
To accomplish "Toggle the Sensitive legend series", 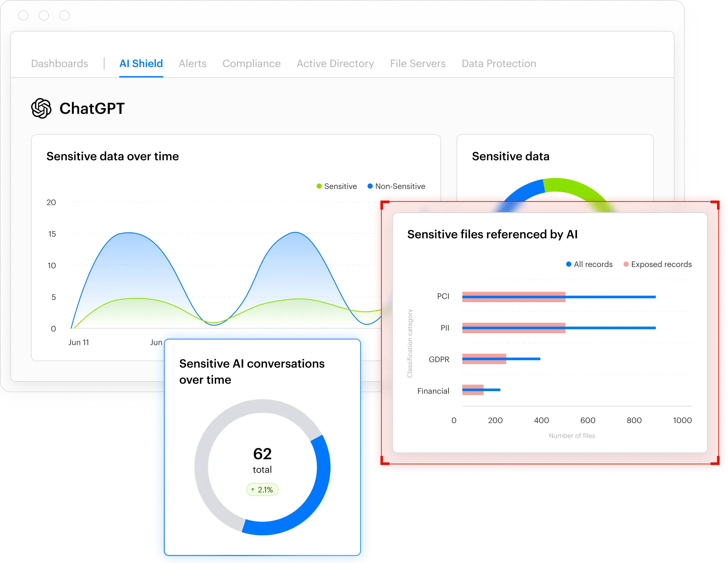I will (337, 186).
